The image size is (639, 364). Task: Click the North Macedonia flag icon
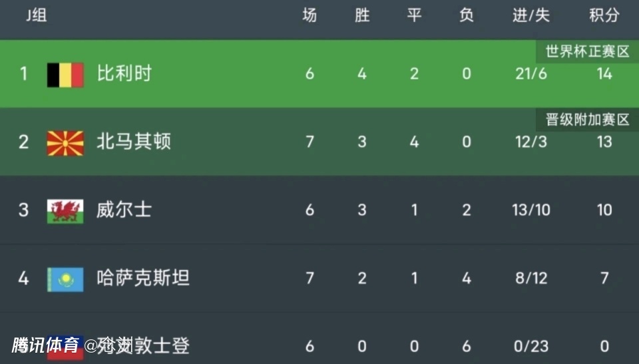(65, 142)
